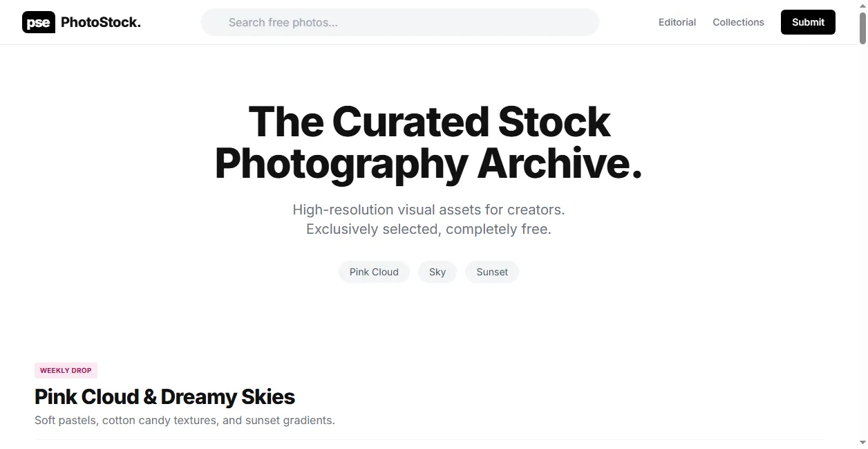Click the scrollbar up arrow
Viewport: 868px width, 449px height.
point(862,5)
